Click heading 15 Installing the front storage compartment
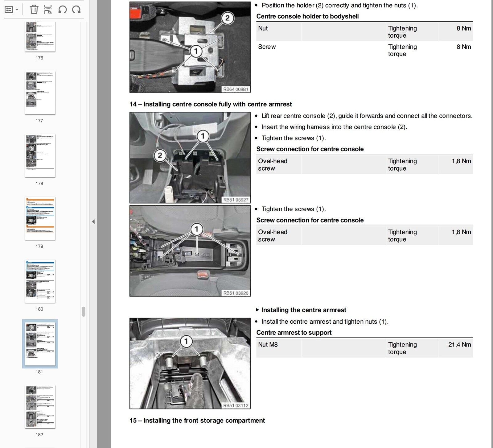Viewport: 493px width, 448px height. pos(197,421)
